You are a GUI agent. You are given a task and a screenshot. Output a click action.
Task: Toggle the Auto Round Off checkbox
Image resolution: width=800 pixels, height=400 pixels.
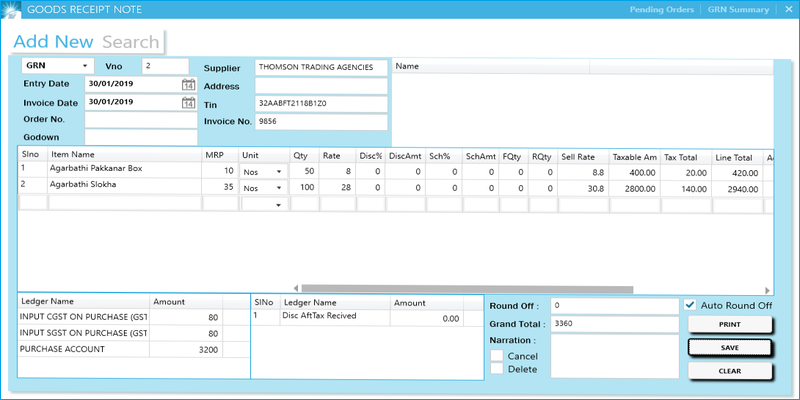point(691,305)
